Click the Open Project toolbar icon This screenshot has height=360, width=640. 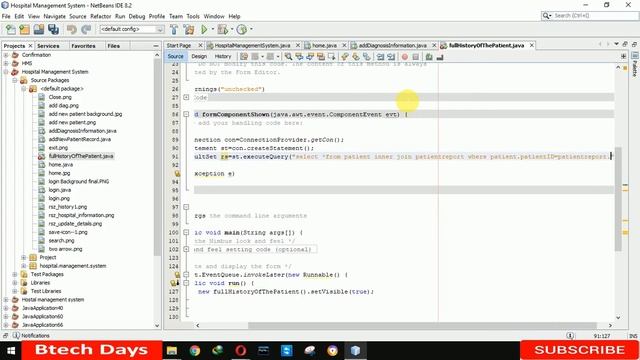click(39, 29)
